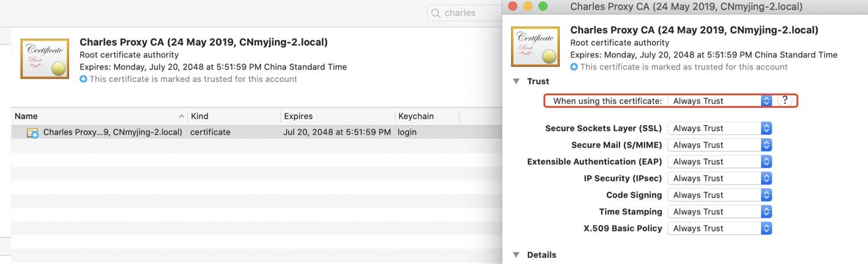Toggle the sort arrow on the Name column

182,116
